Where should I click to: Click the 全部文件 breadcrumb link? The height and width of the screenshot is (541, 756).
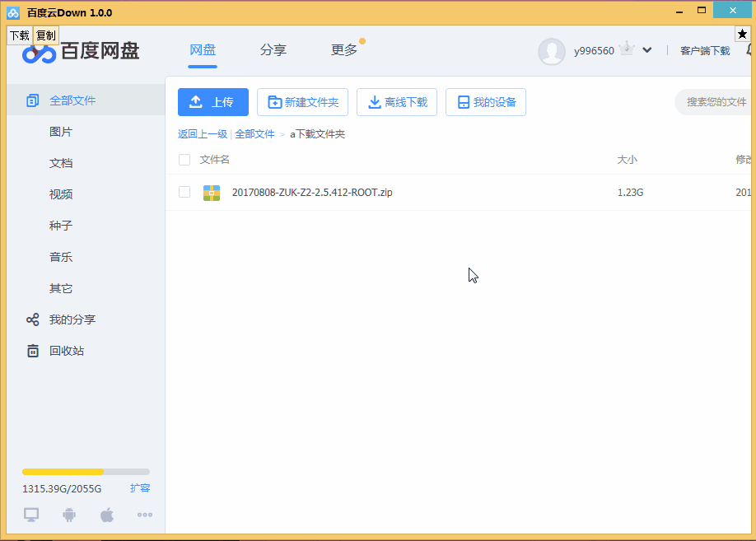[x=254, y=134]
